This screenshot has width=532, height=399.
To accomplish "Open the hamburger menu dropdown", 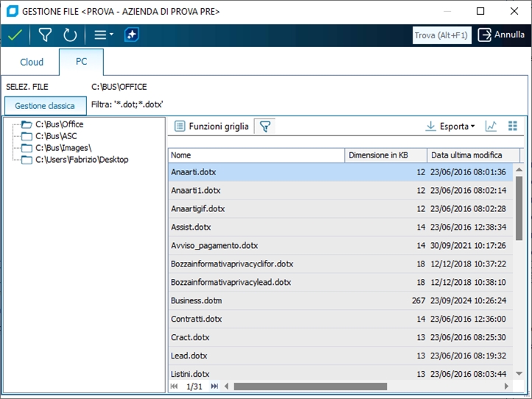I will 102,35.
